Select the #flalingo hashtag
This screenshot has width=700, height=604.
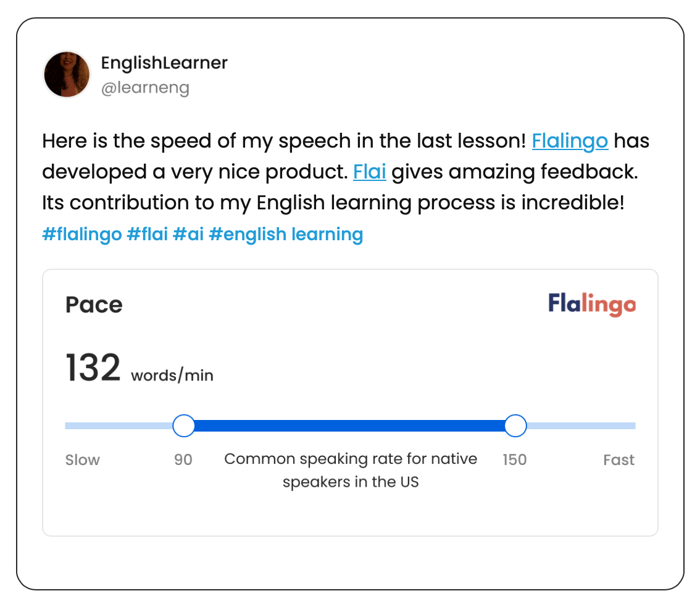coord(81,234)
